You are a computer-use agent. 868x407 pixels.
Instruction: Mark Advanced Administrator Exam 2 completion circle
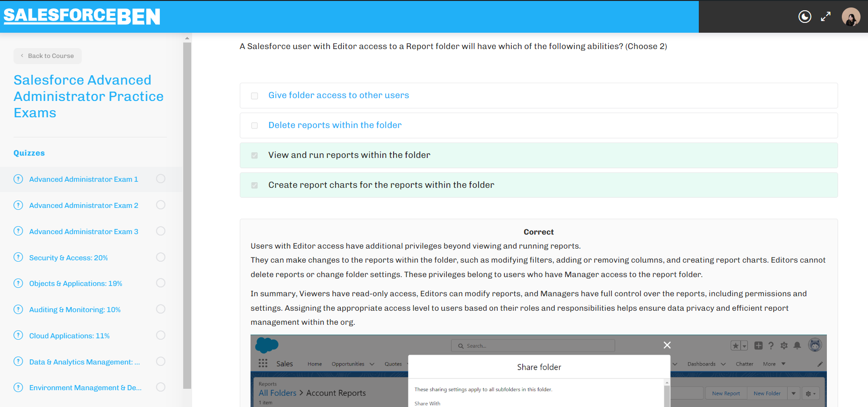pos(161,205)
